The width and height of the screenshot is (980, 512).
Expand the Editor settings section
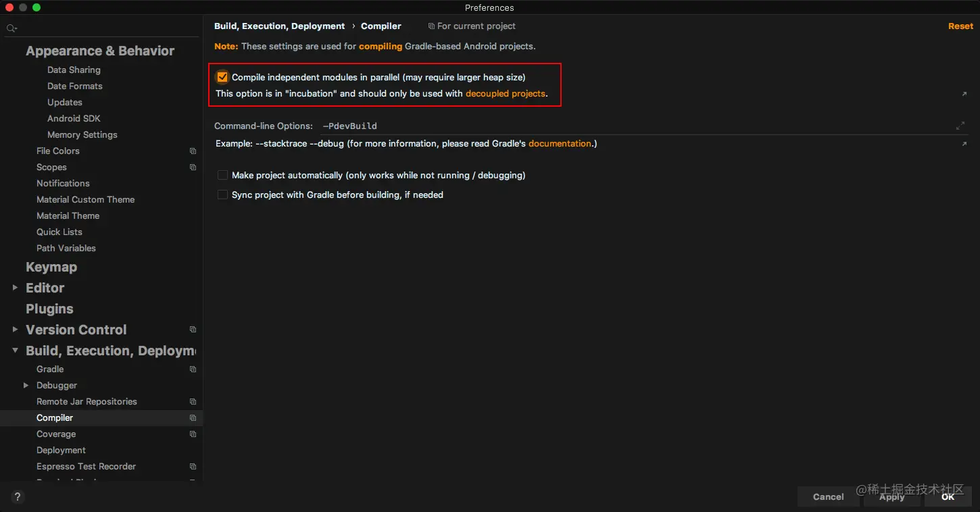coord(15,288)
